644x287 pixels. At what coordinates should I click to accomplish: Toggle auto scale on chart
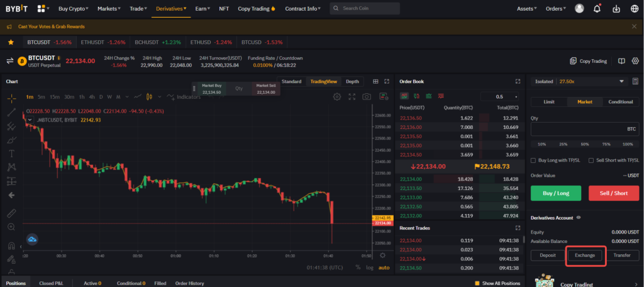tap(384, 267)
